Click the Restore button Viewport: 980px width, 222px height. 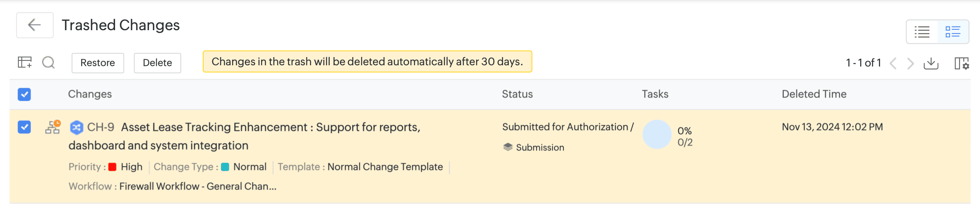98,63
